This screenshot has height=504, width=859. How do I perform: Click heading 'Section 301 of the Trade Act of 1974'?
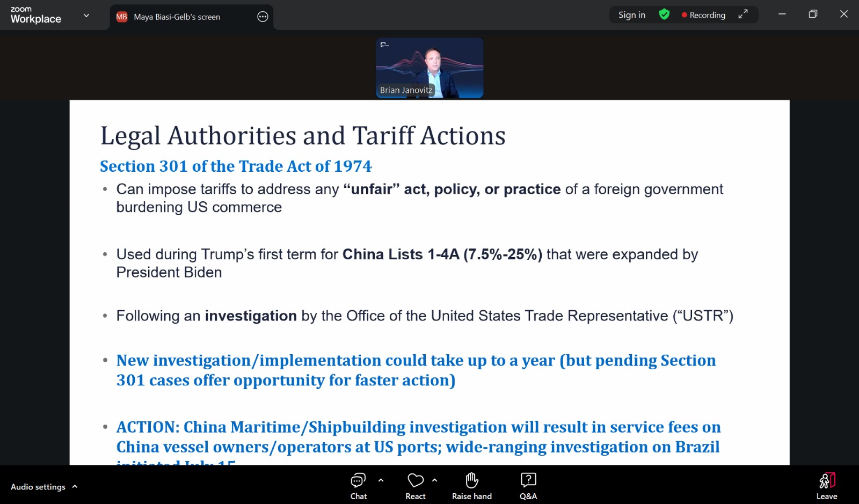point(236,166)
